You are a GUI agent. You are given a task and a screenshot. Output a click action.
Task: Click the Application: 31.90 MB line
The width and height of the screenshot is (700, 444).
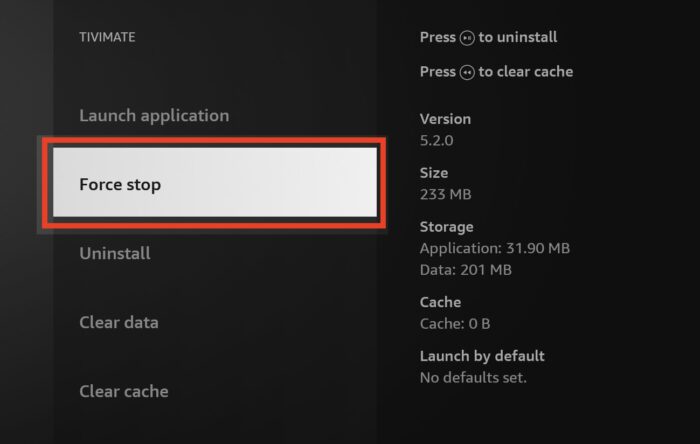click(494, 248)
